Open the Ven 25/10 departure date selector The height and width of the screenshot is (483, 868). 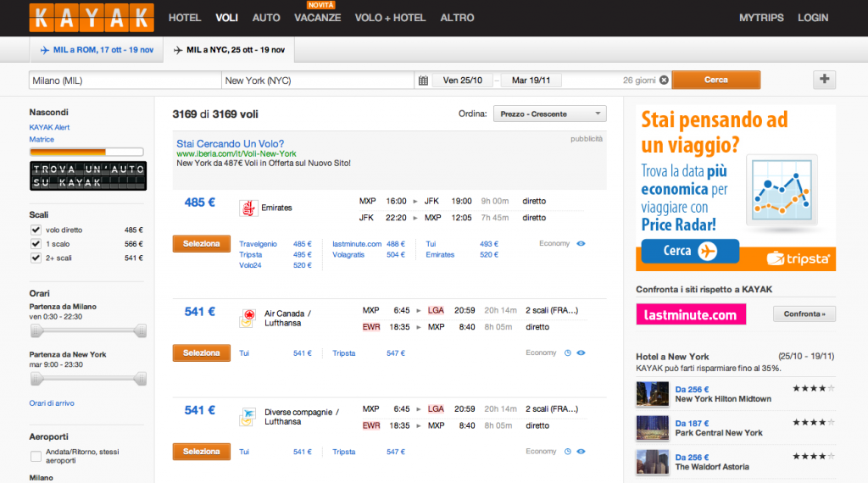click(463, 80)
